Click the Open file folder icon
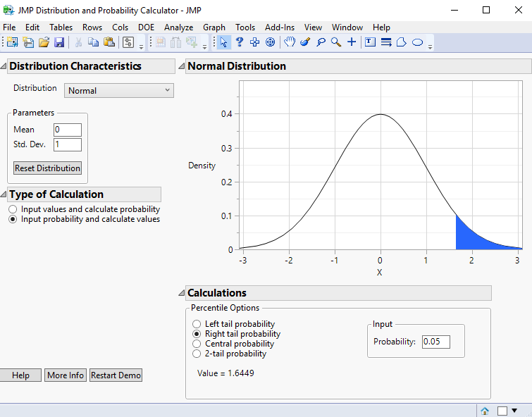532x417 pixels. [44, 42]
